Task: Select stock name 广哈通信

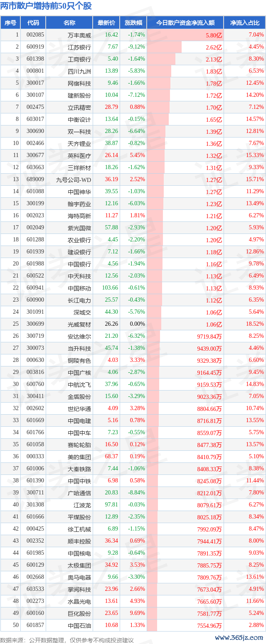Action: [79, 493]
